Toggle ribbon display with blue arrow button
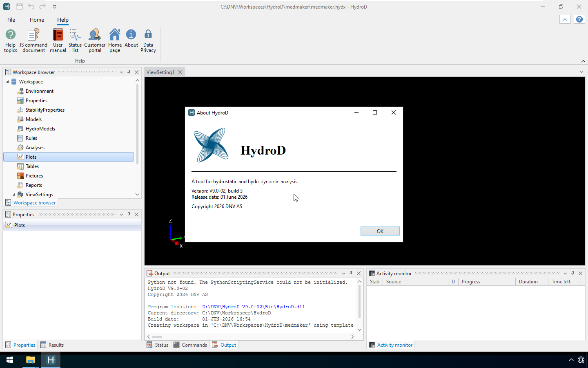This screenshot has height=368, width=588. [565, 19]
